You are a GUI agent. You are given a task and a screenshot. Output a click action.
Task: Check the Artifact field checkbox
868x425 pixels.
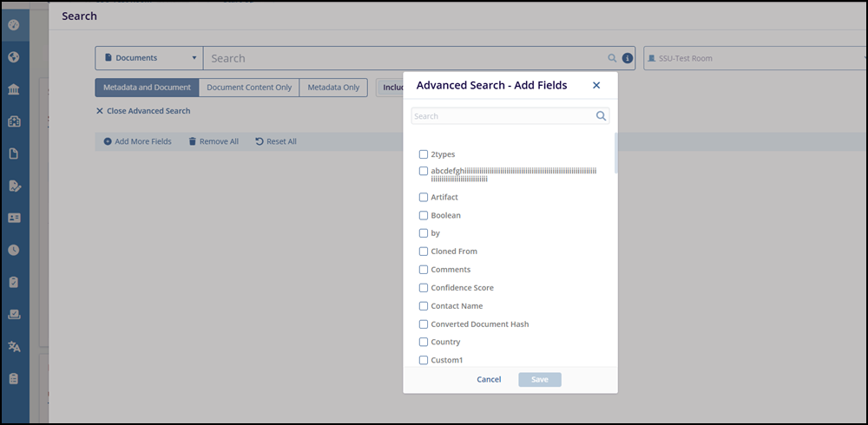[424, 197]
